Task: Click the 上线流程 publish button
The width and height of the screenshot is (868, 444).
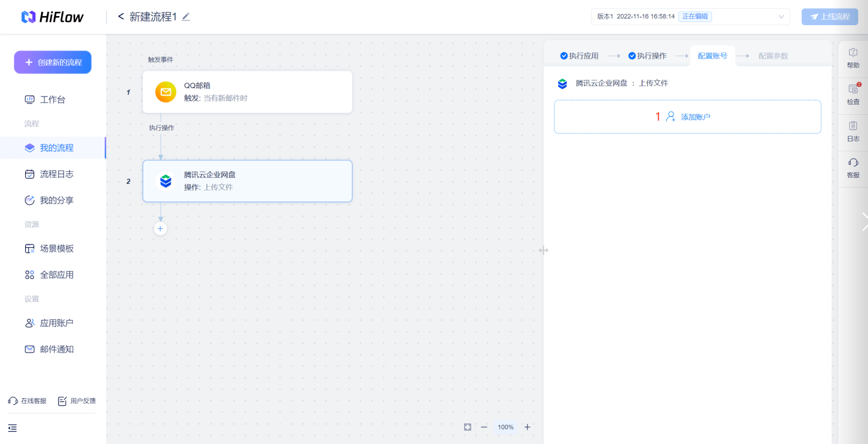Action: coord(829,17)
